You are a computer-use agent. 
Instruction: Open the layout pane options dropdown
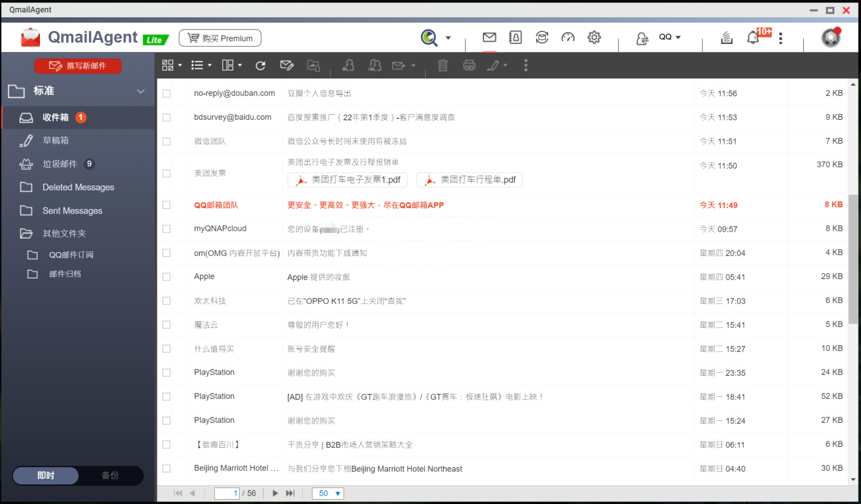pos(232,65)
